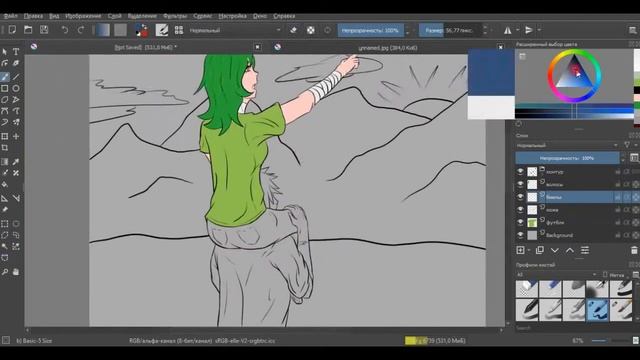The width and height of the screenshot is (640, 360).
Task: Toggle vertical mirror tool
Action: tap(529, 30)
